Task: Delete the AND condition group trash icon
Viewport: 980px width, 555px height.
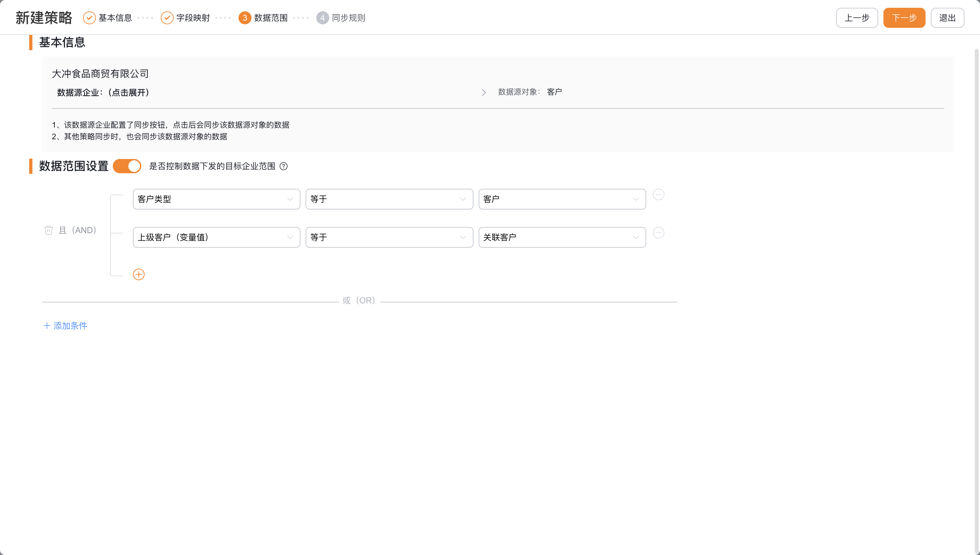Action: point(48,230)
